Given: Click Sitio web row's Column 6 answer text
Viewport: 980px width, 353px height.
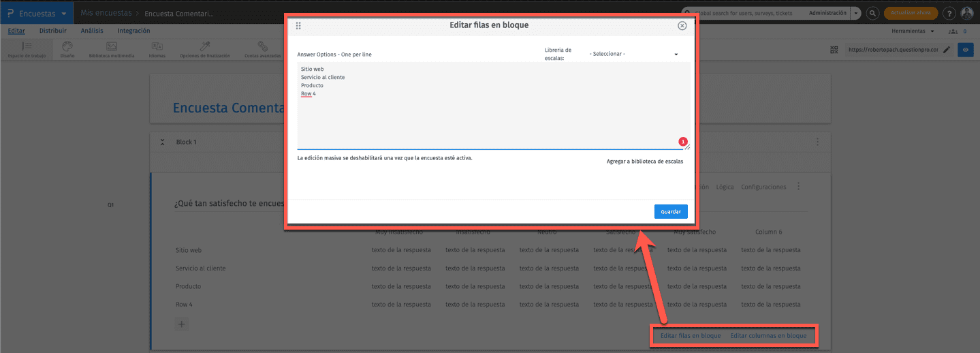Looking at the screenshot, I should point(771,250).
